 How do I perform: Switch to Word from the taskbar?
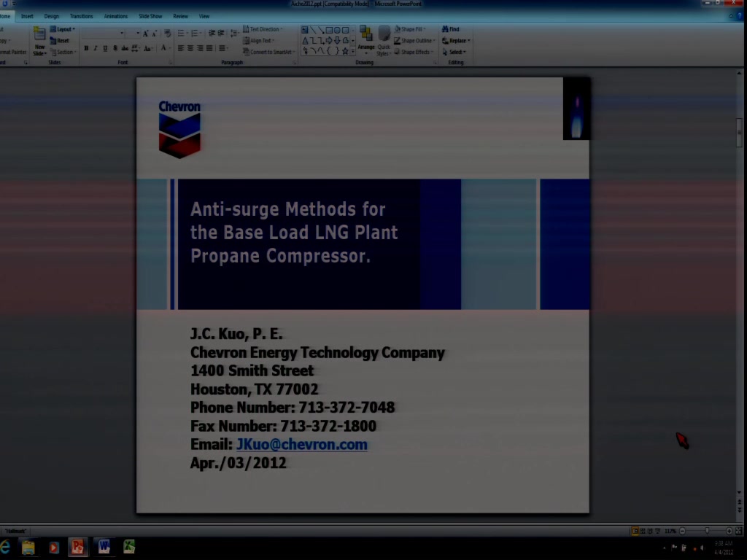point(104,547)
